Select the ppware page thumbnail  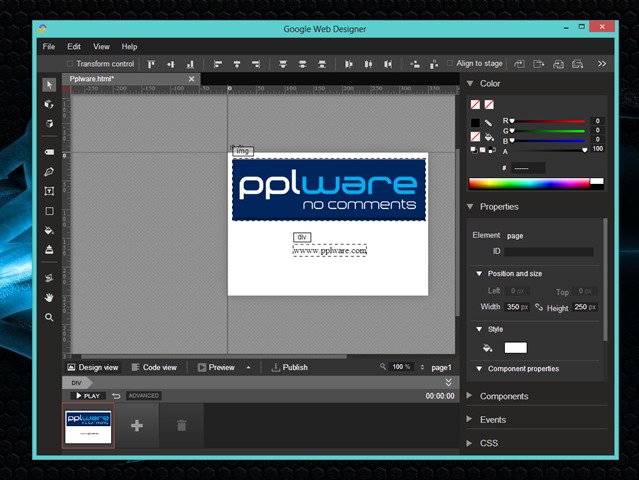pyautogui.click(x=88, y=426)
